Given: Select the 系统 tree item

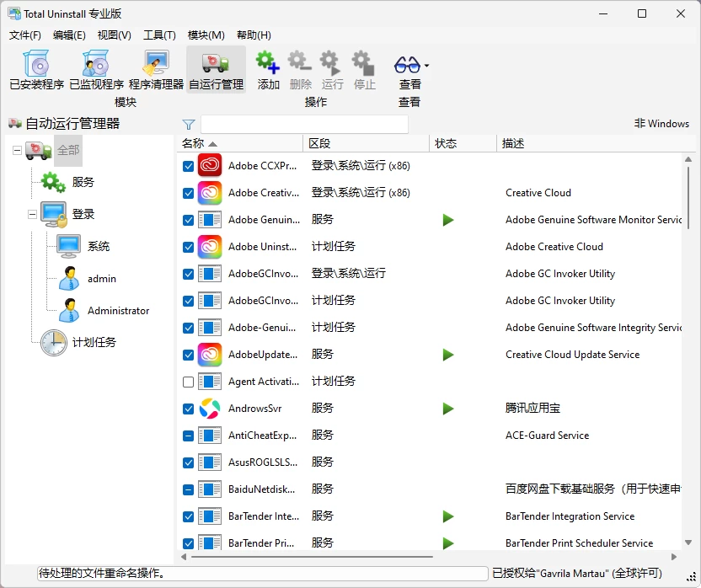Looking at the screenshot, I should pos(83,246).
